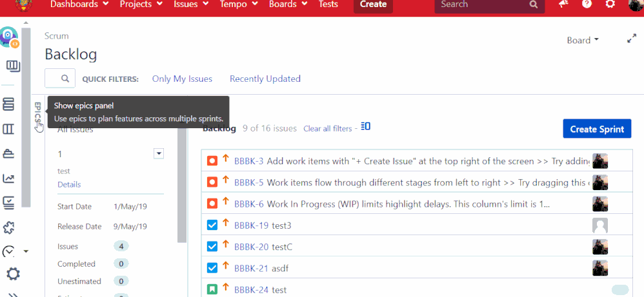The image size is (644, 297).
Task: Click the project avatar in the sidebar
Action: click(10, 37)
